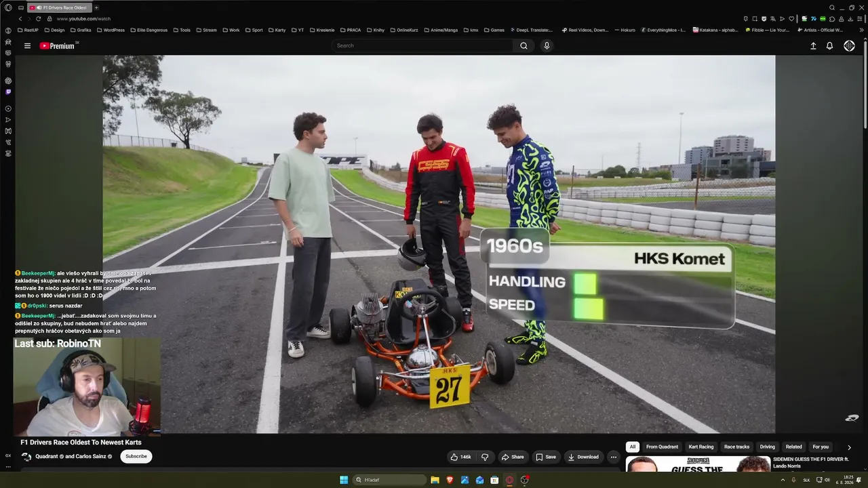Click the Windows taskbar search box
The width and height of the screenshot is (868, 488).
pyautogui.click(x=390, y=480)
